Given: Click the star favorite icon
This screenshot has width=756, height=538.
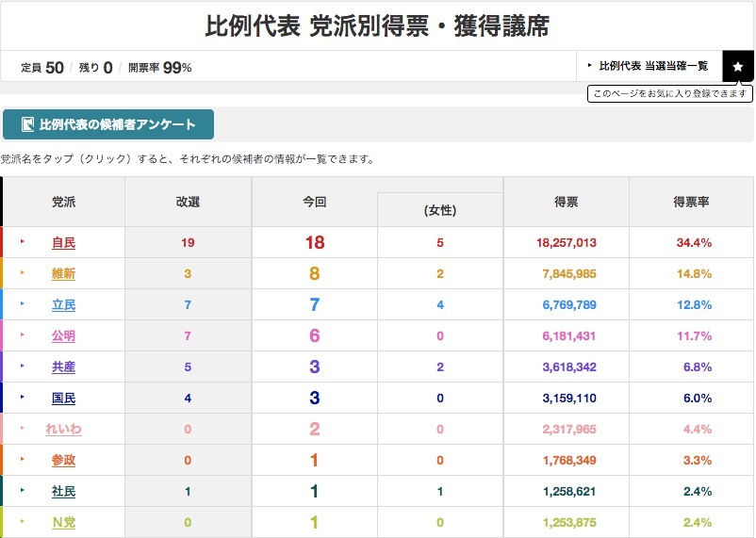Looking at the screenshot, I should 738,67.
